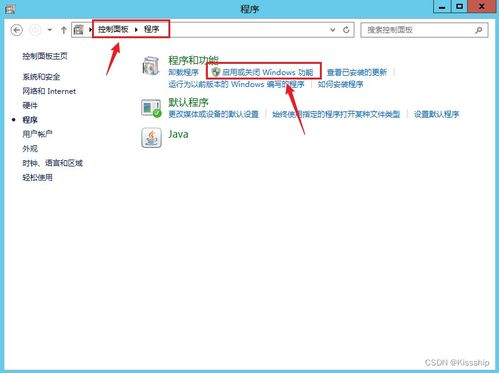Viewport: 499px width, 373px height.
Task: Select 控制面板 in the address breadcrumb
Action: (x=113, y=29)
